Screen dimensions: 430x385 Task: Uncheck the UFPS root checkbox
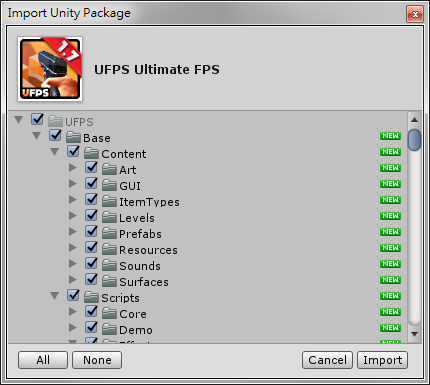pyautogui.click(x=37, y=119)
